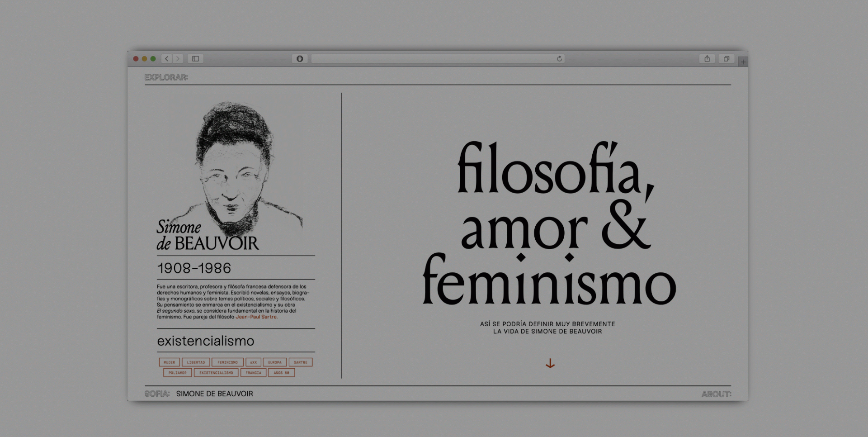Click the AÑOS 50 tag
This screenshot has height=437, width=868.
[x=281, y=373]
